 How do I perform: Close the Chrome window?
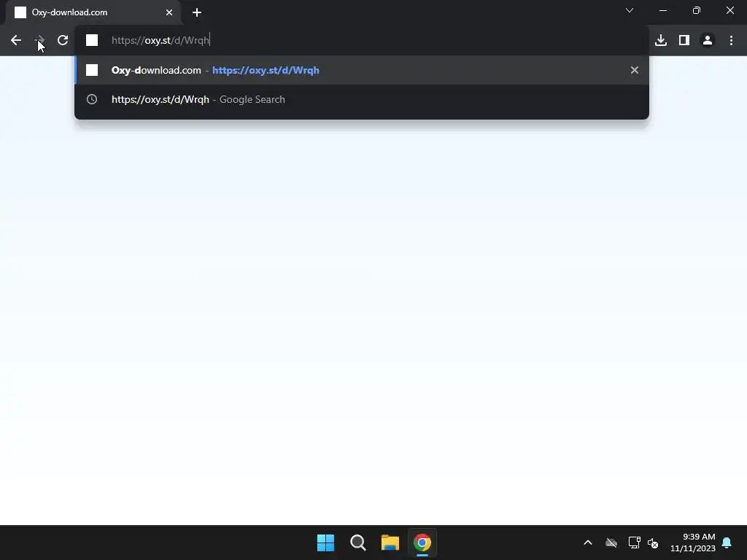[x=729, y=10]
